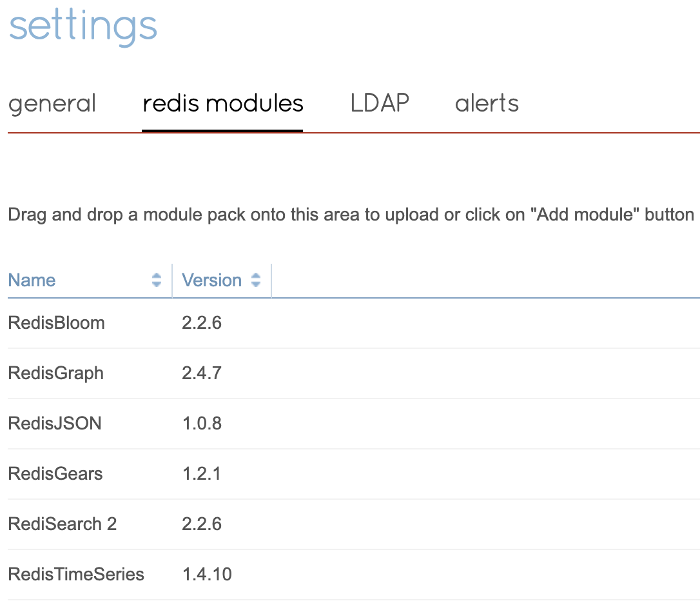The height and width of the screenshot is (601, 700).
Task: Select the RedisBloom module row
Action: 56,323
